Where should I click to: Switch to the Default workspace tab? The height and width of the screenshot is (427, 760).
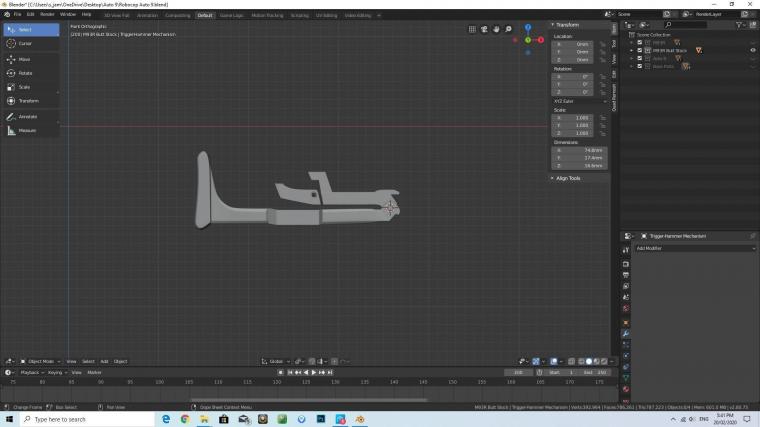tap(205, 16)
